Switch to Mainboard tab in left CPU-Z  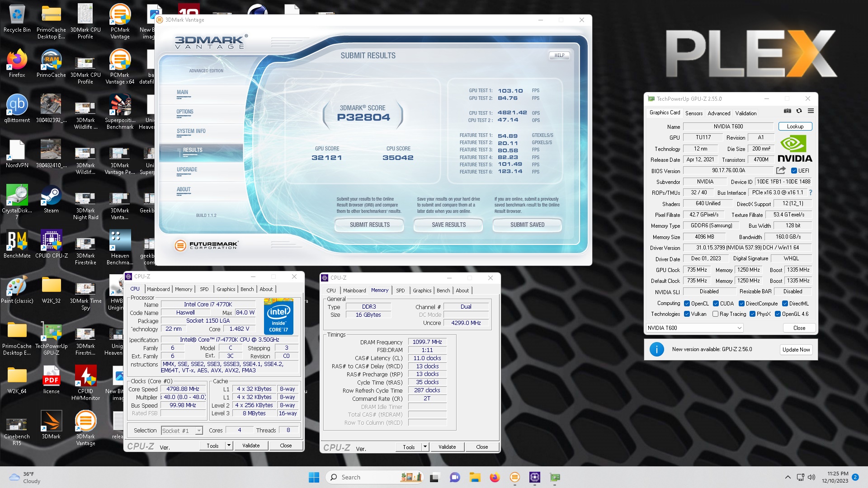(158, 289)
